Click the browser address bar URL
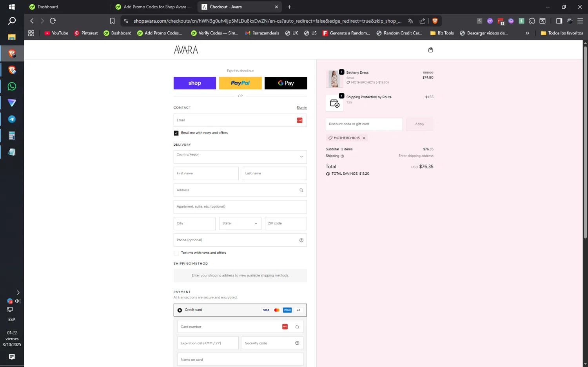588x367 pixels. [x=267, y=21]
